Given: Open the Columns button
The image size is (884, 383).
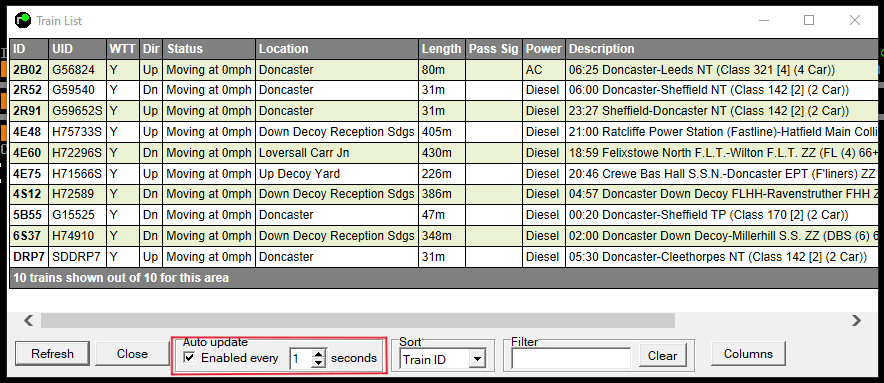Looking at the screenshot, I should (748, 354).
